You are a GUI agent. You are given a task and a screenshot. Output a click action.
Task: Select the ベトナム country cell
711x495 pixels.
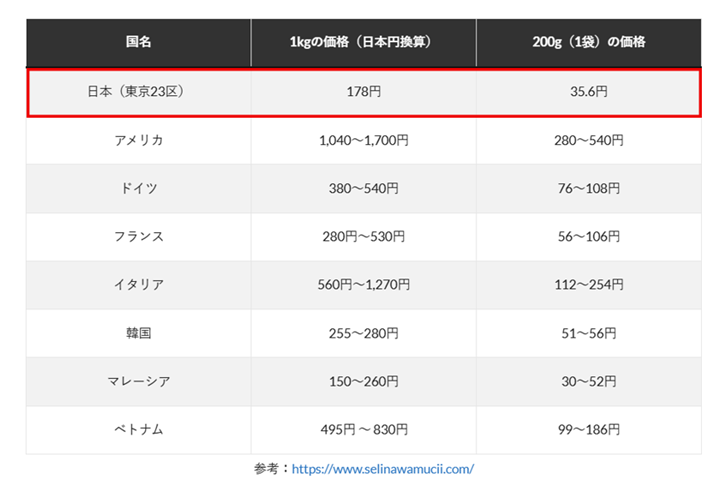[x=138, y=430]
